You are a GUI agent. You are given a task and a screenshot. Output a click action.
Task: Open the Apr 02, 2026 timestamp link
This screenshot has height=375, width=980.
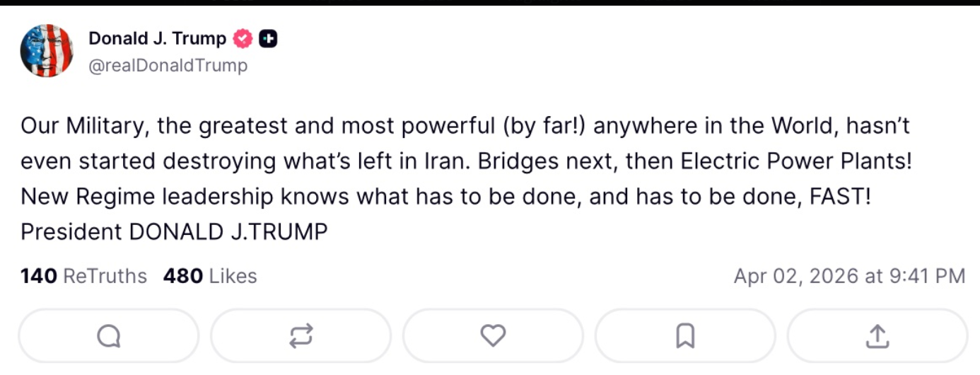(x=848, y=276)
